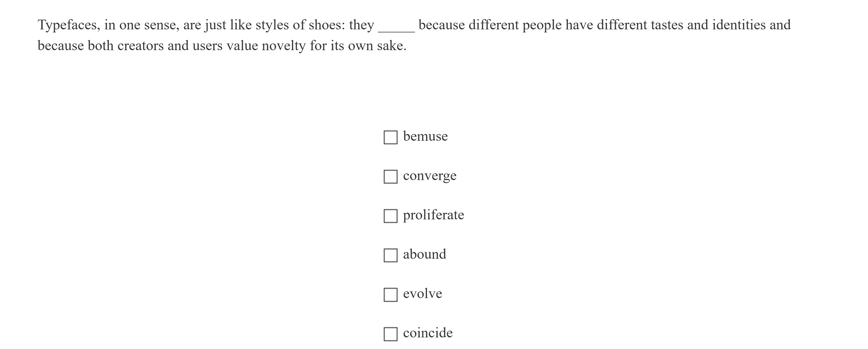Enable the abound checkbox
868x349 pixels.
pos(390,255)
